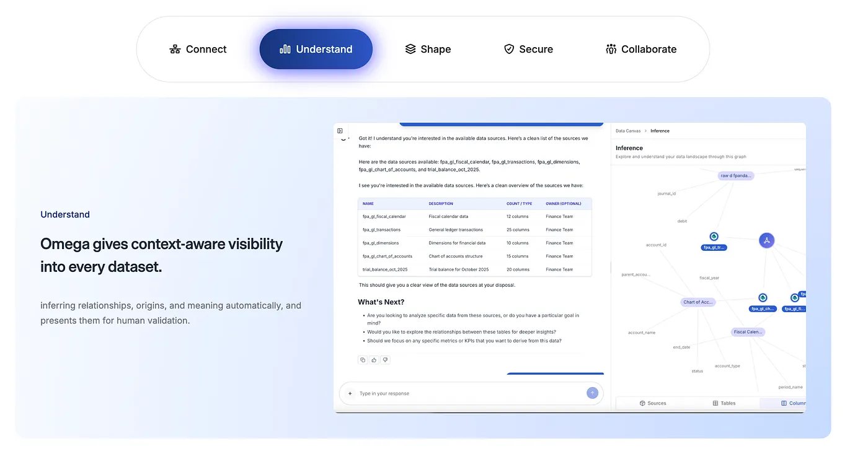Click the account_type column label

[727, 366]
